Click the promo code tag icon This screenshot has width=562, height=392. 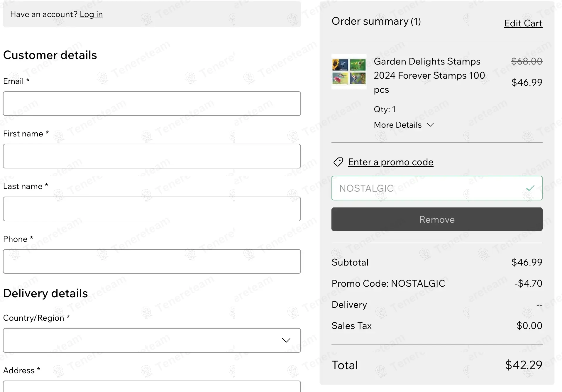[338, 162]
